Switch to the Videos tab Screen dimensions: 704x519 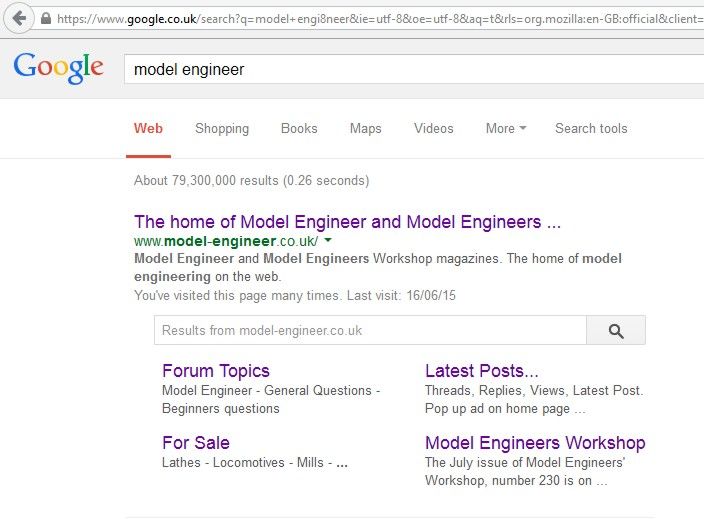coord(434,128)
